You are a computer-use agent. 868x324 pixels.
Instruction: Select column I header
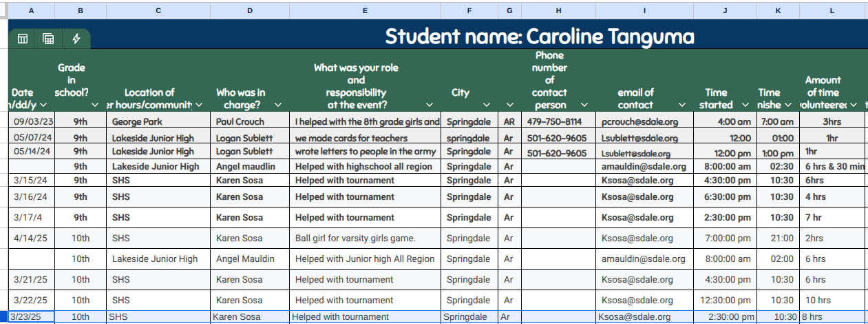[x=644, y=10]
